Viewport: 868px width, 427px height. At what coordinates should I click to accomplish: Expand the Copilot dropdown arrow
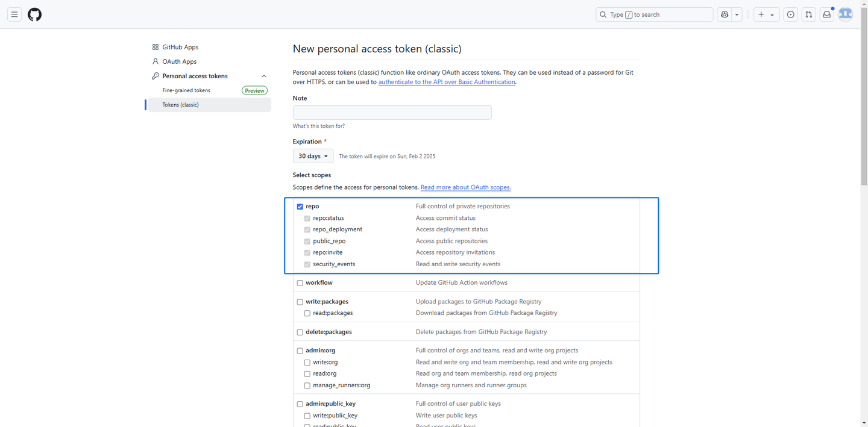[737, 14]
